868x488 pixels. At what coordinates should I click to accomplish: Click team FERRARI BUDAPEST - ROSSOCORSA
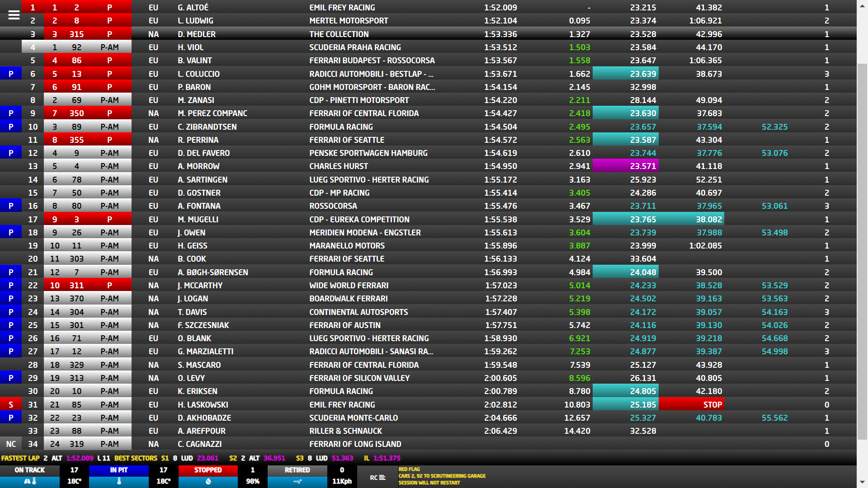pyautogui.click(x=372, y=61)
